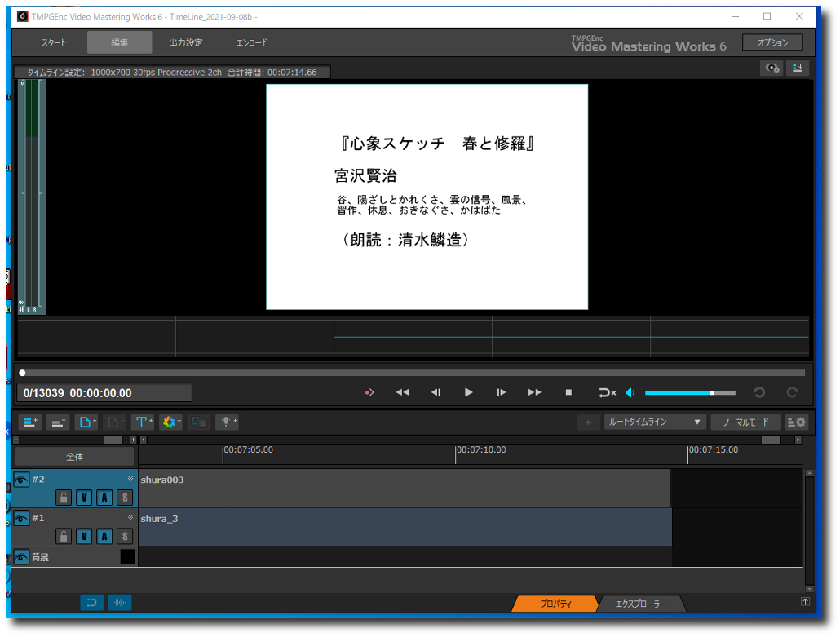Screen dimensions: 840x637
Task: Click the background layer black color swatch
Action: [x=127, y=557]
